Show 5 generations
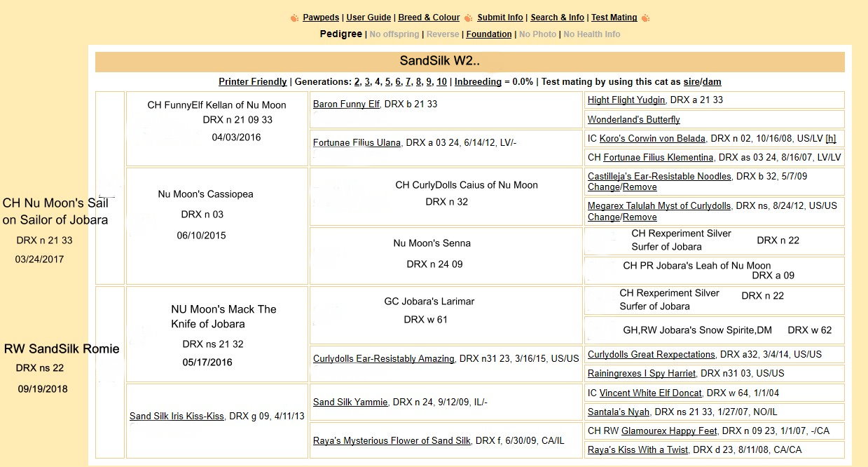 click(x=387, y=81)
